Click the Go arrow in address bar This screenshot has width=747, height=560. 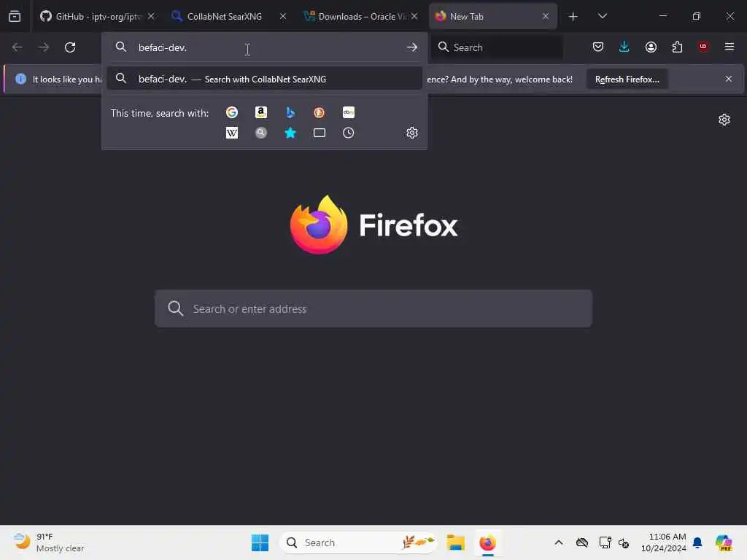(412, 47)
